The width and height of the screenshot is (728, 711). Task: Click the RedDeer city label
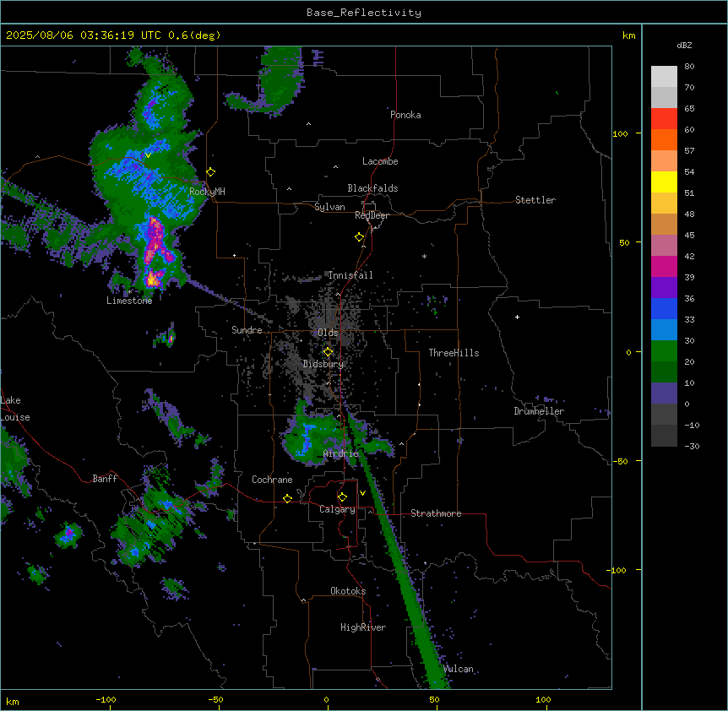coord(372,215)
